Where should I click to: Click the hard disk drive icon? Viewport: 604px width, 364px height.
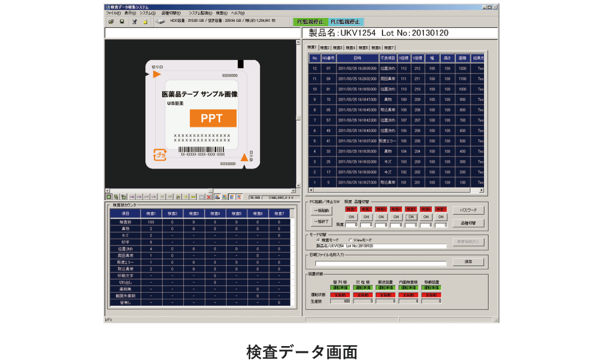(x=161, y=21)
